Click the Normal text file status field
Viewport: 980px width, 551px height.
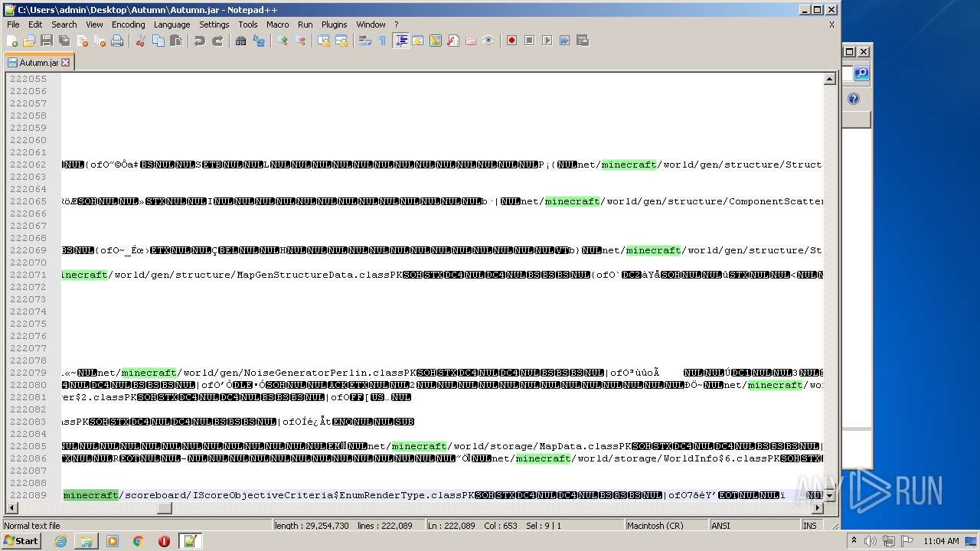pos(137,526)
